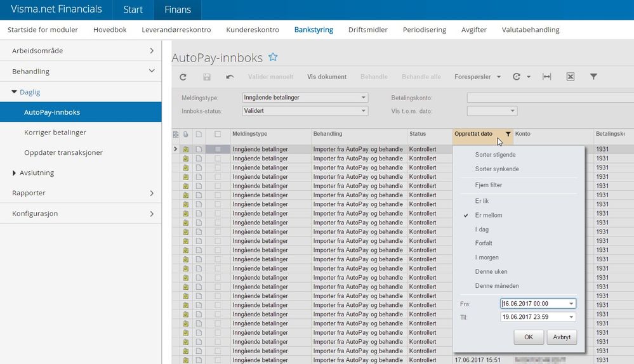Click the Vis dokument toolbar button
The height and width of the screenshot is (364, 634).
327,77
